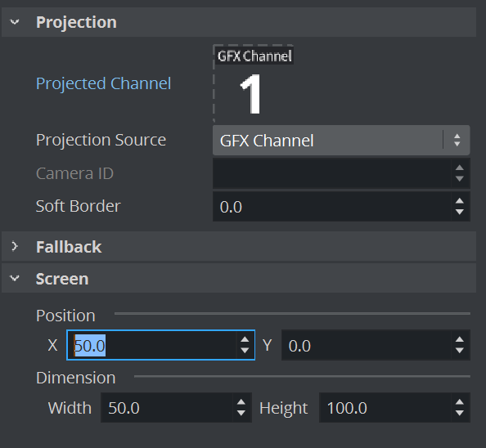The image size is (486, 448).
Task: Decrease Width value with down arrow
Action: 241,413
